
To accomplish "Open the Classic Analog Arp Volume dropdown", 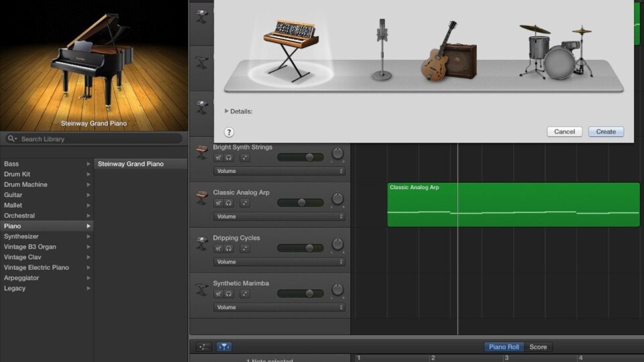I will tap(279, 217).
